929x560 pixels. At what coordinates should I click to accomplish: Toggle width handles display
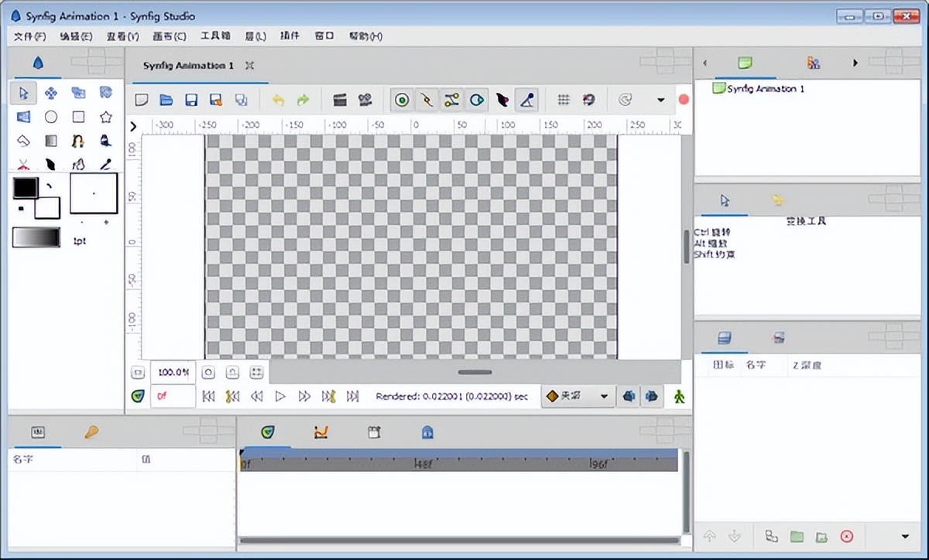[502, 100]
